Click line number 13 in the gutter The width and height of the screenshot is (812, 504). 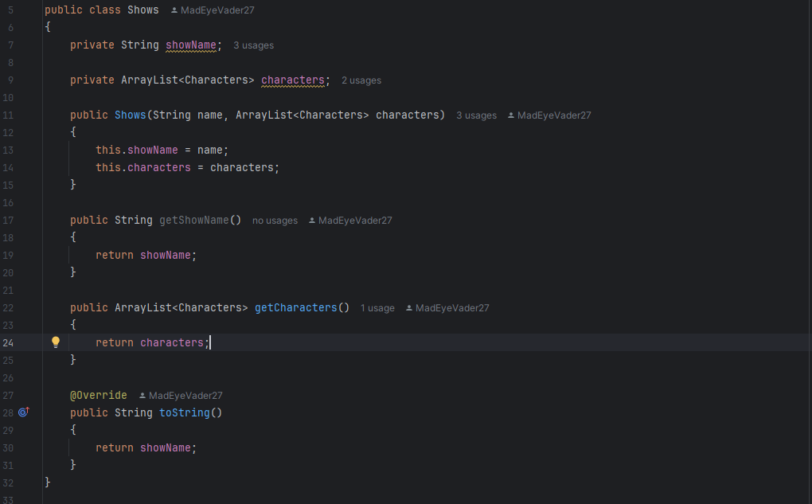click(x=8, y=150)
